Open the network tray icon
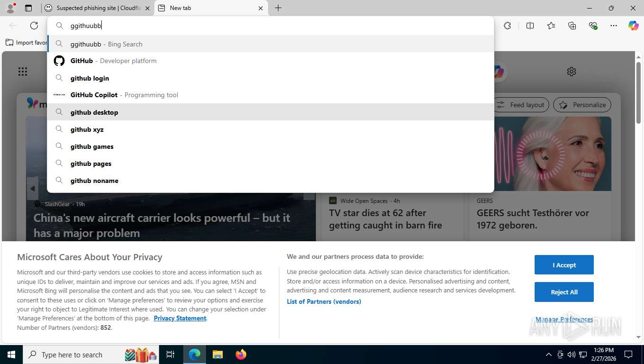This screenshot has height=364, width=644. (583, 355)
